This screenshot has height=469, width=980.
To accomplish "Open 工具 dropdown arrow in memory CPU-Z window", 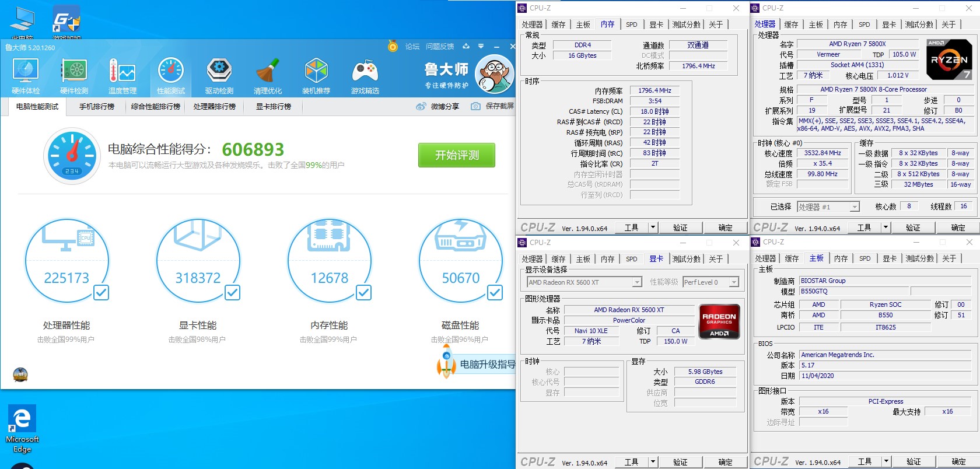I will click(653, 228).
